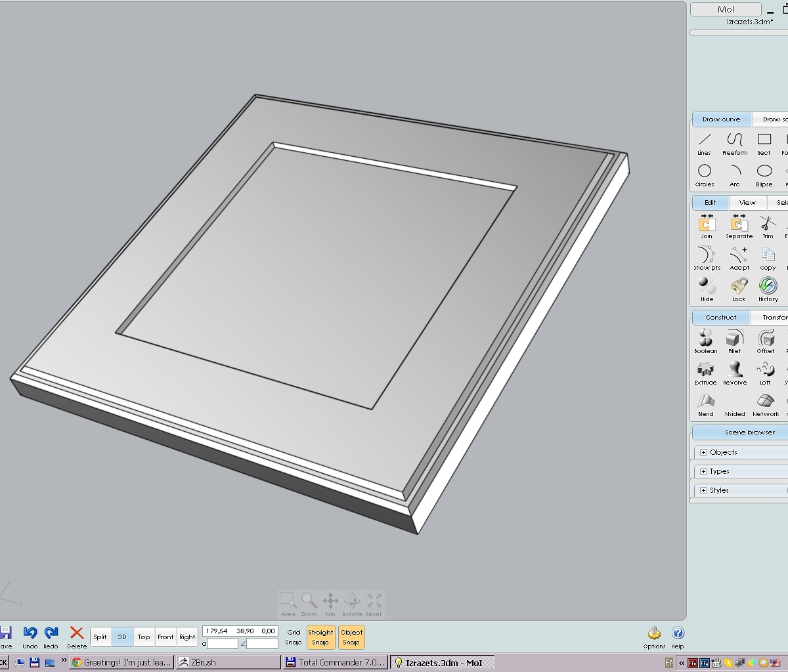This screenshot has height=672, width=788.
Task: Click the Izrazets.3dm - MoI taskbar button
Action: click(443, 662)
